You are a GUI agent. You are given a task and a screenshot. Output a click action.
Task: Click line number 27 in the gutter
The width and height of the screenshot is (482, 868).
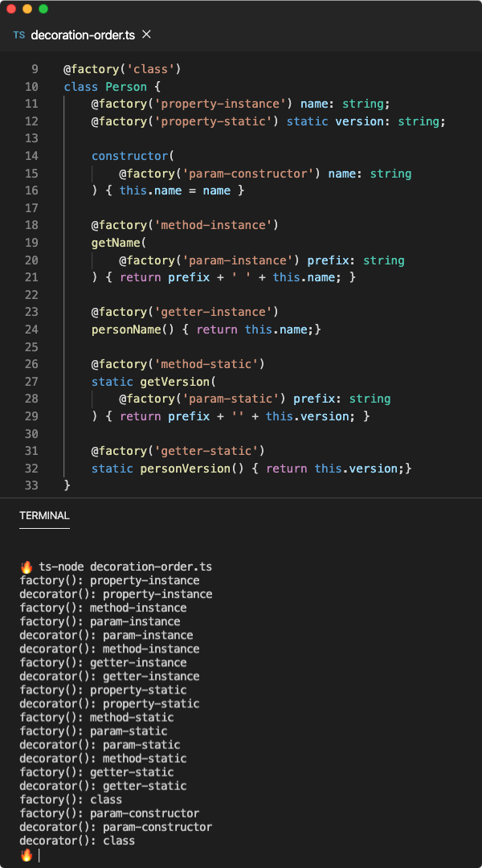(x=31, y=381)
